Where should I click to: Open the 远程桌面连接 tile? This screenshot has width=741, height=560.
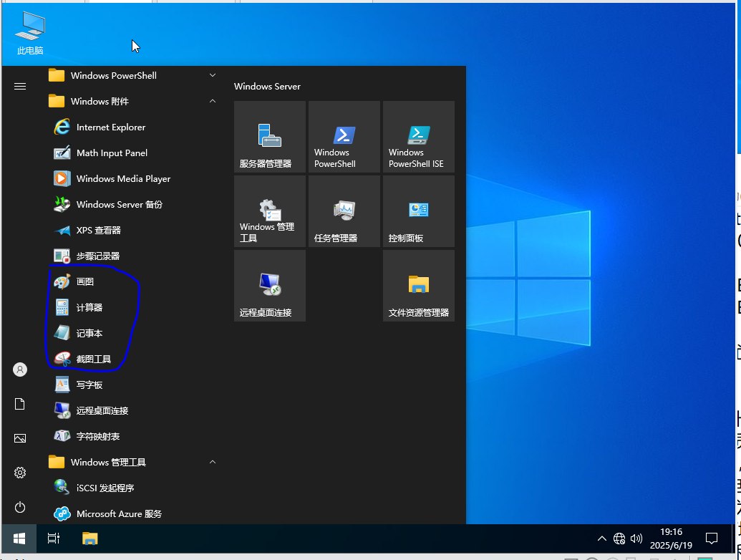[270, 286]
